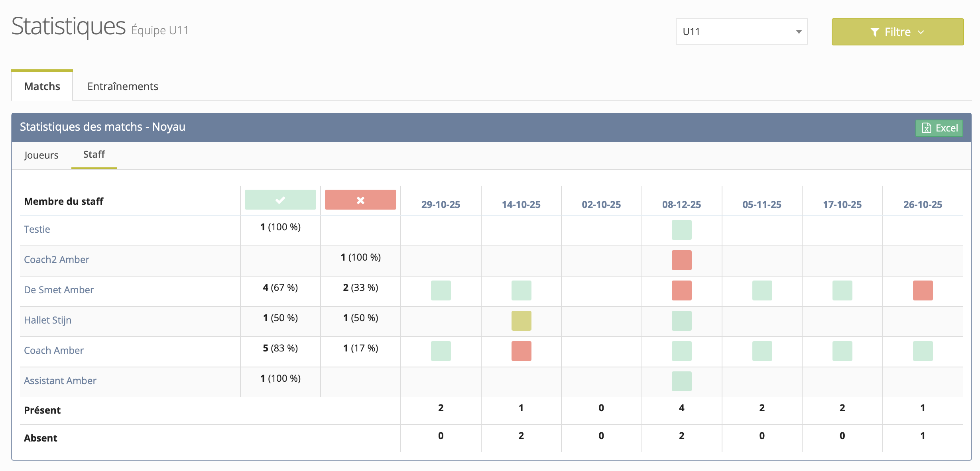980x471 pixels.
Task: Click the 08-12-25 match date header
Action: pos(681,204)
